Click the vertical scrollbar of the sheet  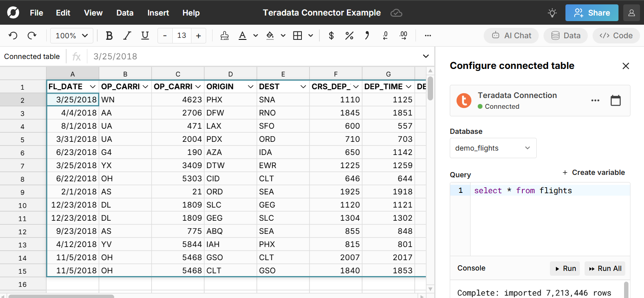click(x=430, y=88)
